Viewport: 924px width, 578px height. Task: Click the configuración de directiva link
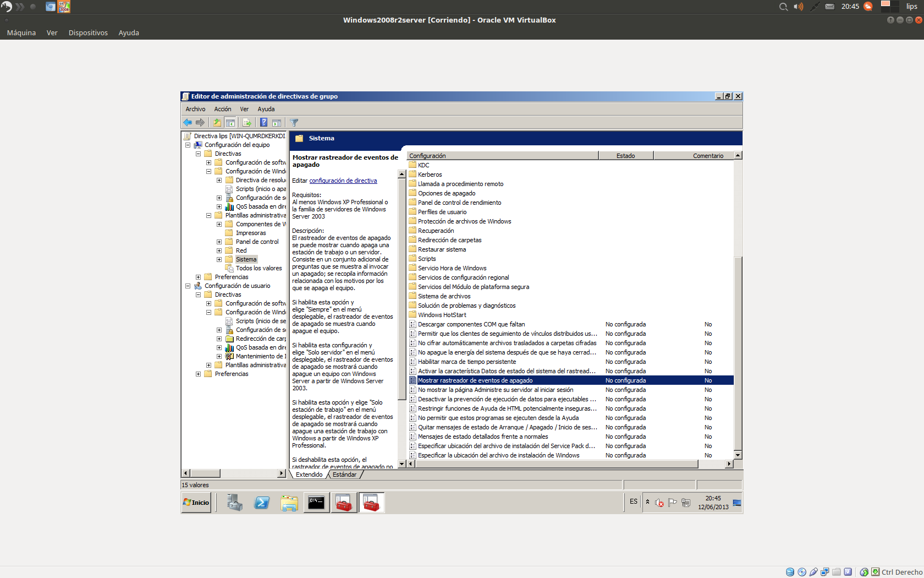coord(343,181)
